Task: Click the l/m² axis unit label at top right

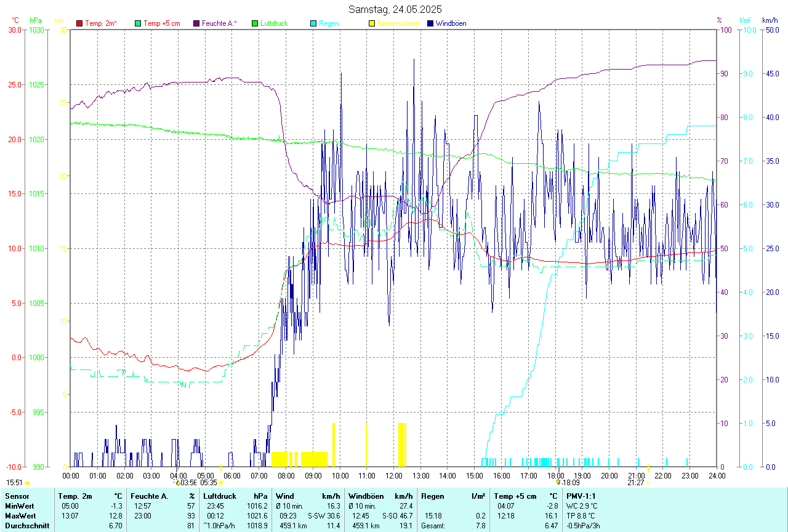Action: pyautogui.click(x=746, y=20)
